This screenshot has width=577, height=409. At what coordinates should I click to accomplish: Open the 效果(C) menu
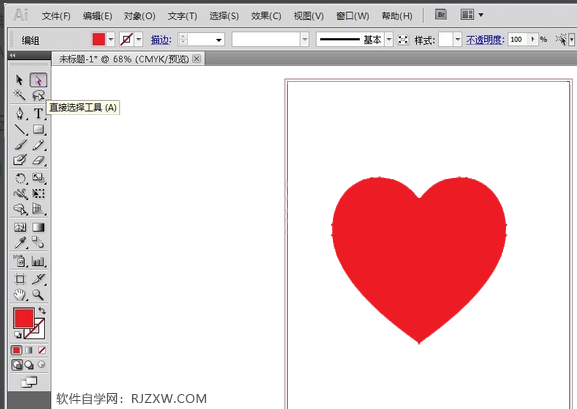point(266,16)
